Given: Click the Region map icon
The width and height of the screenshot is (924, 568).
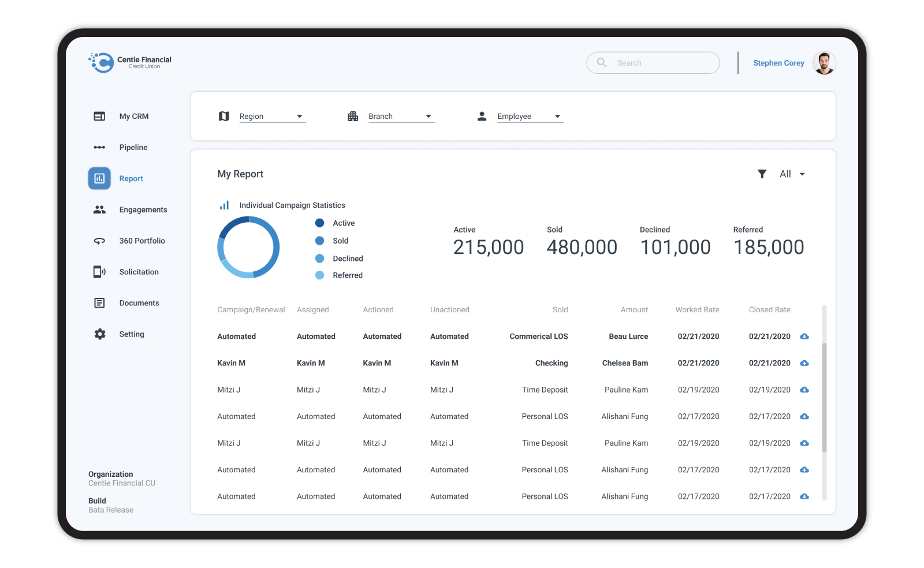Looking at the screenshot, I should [224, 116].
